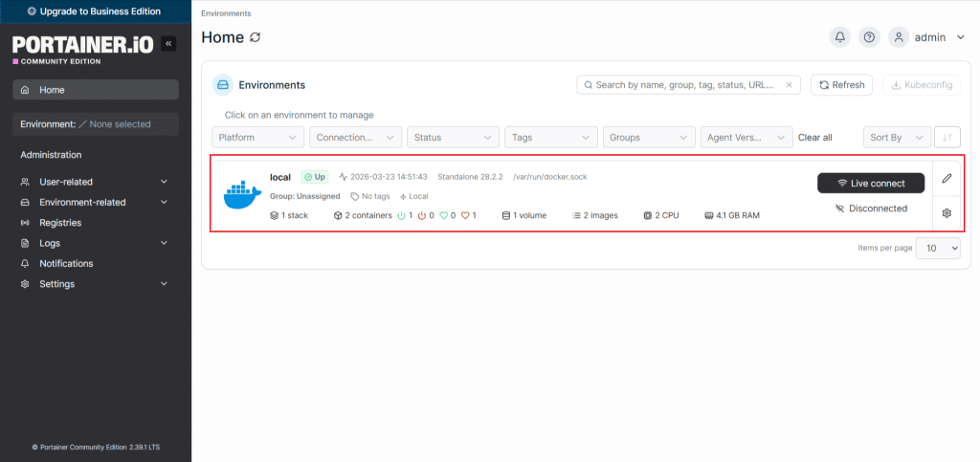The image size is (980, 462).
Task: Click the Kubeconfig button
Action: tap(922, 85)
